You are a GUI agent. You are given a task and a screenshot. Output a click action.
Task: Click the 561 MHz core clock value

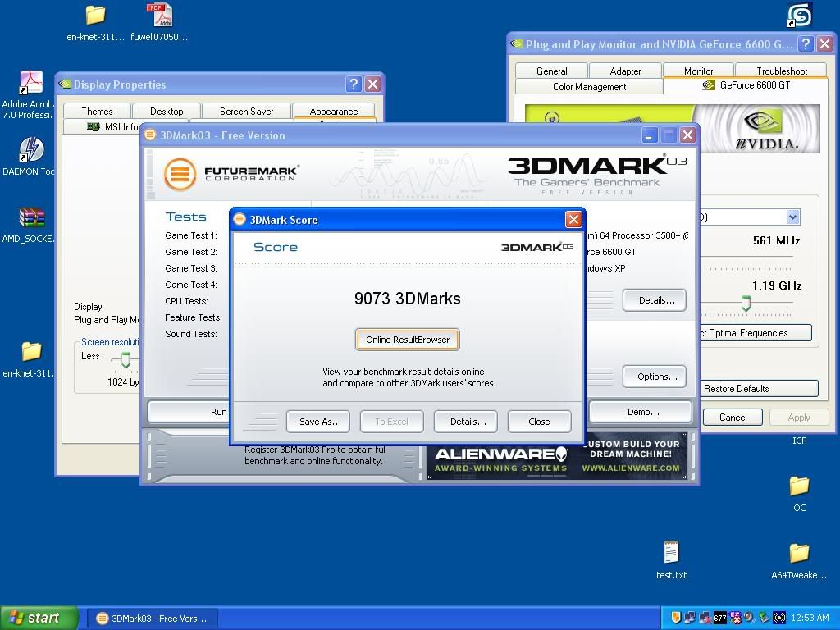pyautogui.click(x=776, y=240)
